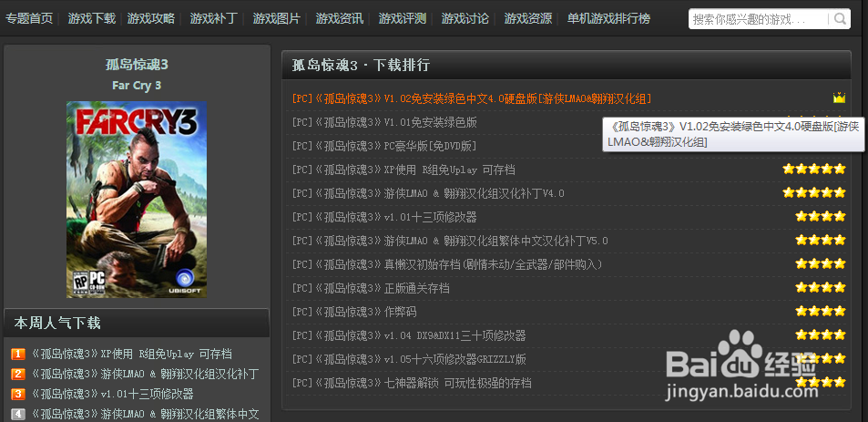The width and height of the screenshot is (868, 422).
Task: Open 正版通关存档 download link
Action: (x=371, y=289)
